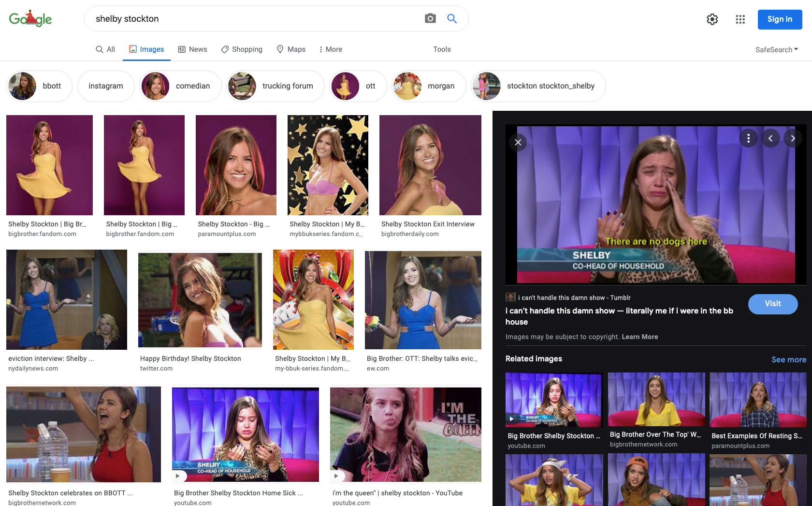Click the 'Happy Birthday! Shelby Stockton' caption
Image resolution: width=812 pixels, height=506 pixels.
190,358
